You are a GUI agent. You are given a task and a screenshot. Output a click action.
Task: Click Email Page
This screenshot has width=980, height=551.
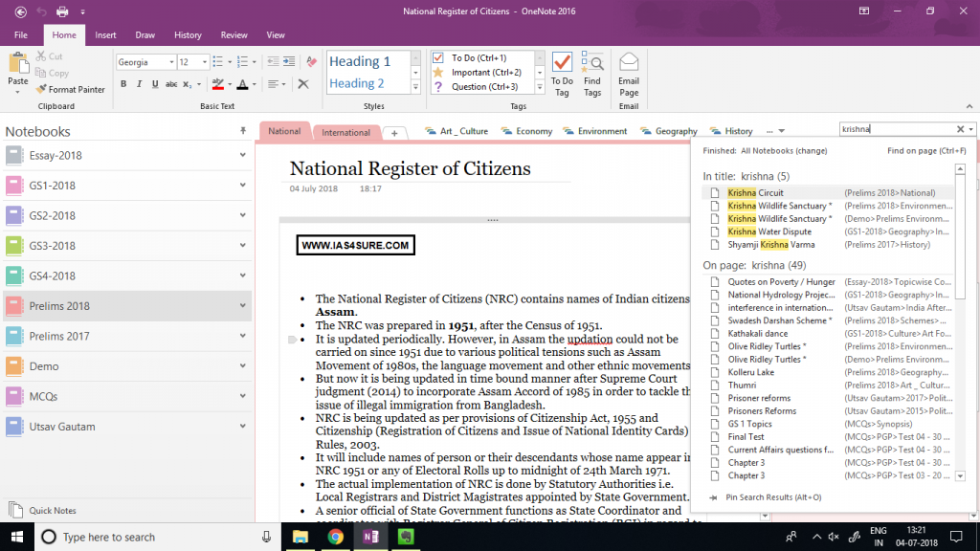(x=628, y=72)
